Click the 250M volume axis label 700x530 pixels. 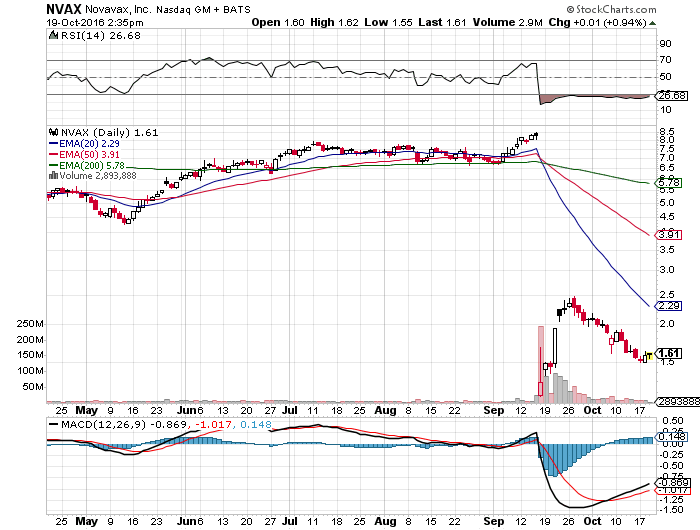30,324
